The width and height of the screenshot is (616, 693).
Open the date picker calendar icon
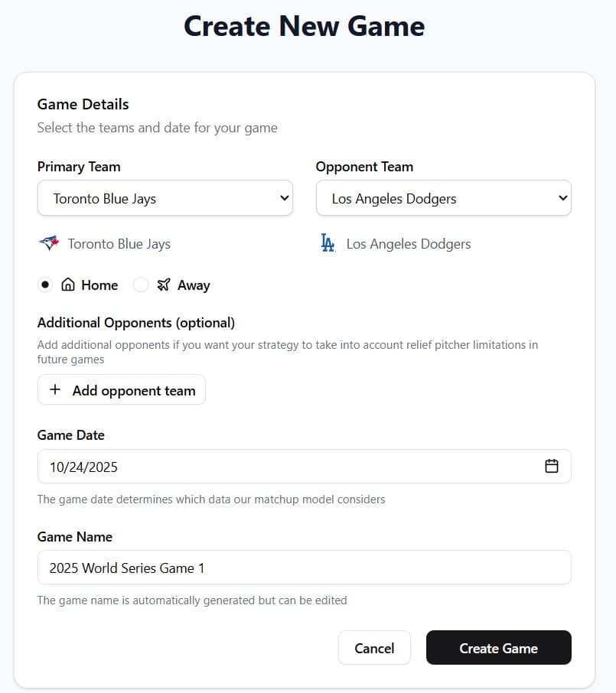[x=552, y=465]
